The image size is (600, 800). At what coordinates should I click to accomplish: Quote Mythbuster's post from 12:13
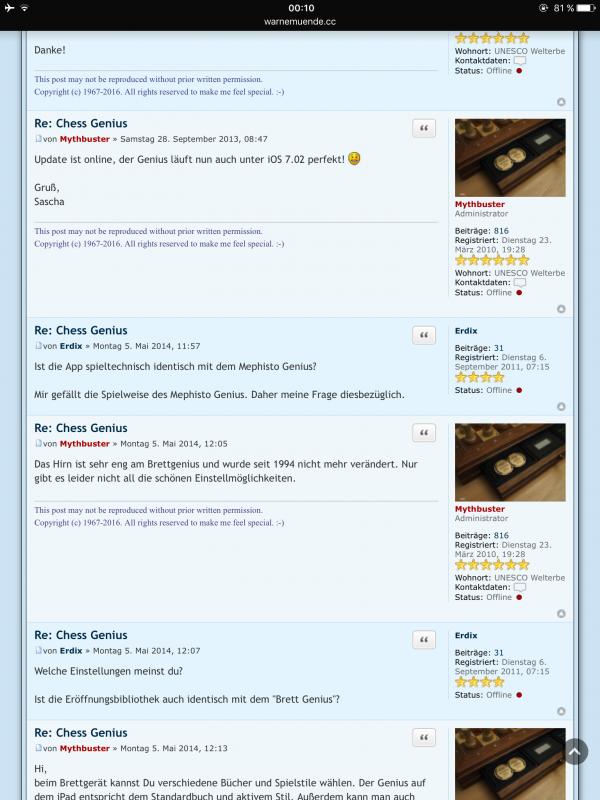coord(424,737)
